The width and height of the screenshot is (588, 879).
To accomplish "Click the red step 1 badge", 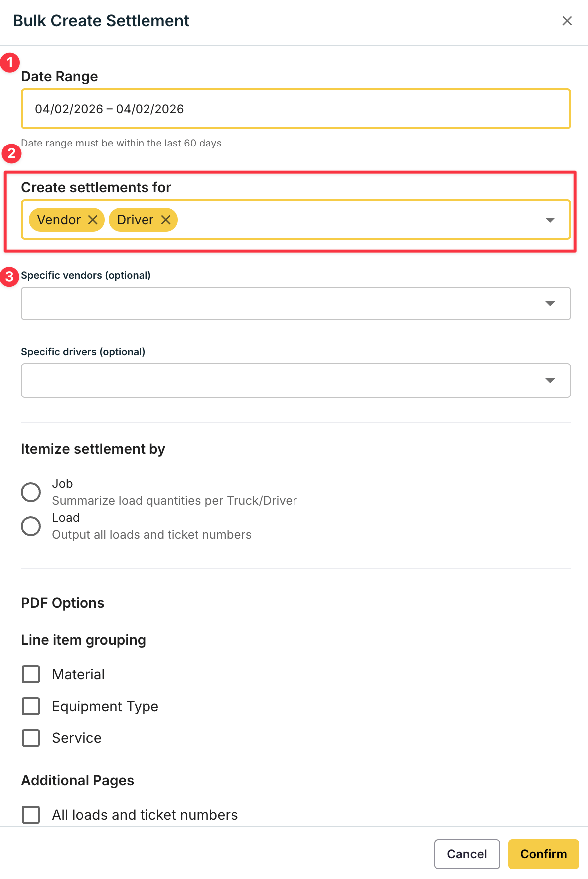I will (x=10, y=63).
